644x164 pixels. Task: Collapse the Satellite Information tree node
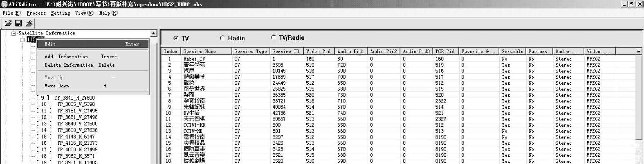(13, 33)
